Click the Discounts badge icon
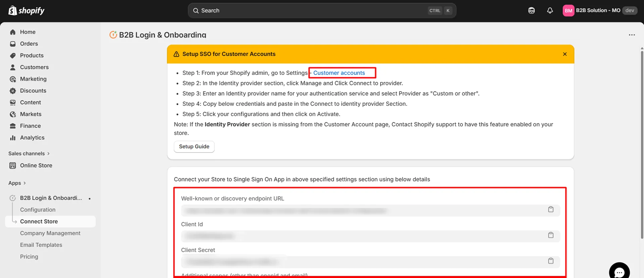This screenshot has width=644, height=278. [x=13, y=91]
